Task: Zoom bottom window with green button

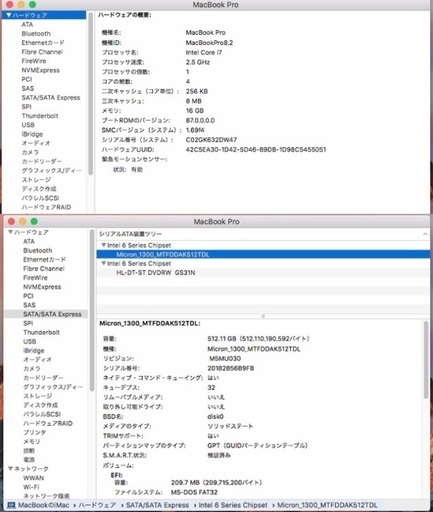Action: (x=34, y=221)
